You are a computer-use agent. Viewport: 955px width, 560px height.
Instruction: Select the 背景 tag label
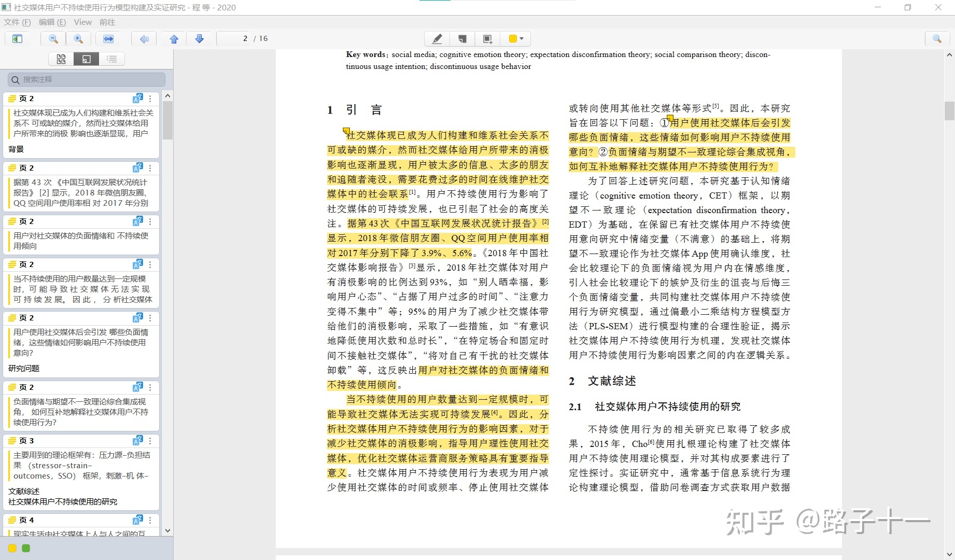pos(16,149)
